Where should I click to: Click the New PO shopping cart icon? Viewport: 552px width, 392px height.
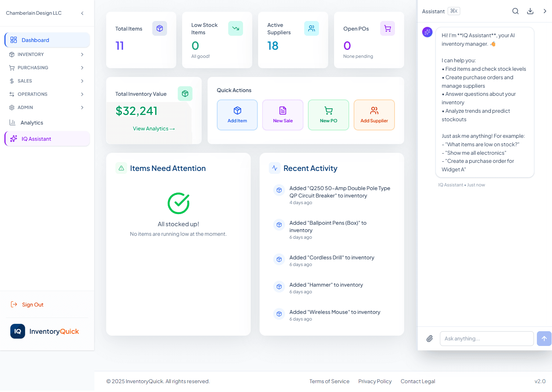[x=328, y=110]
